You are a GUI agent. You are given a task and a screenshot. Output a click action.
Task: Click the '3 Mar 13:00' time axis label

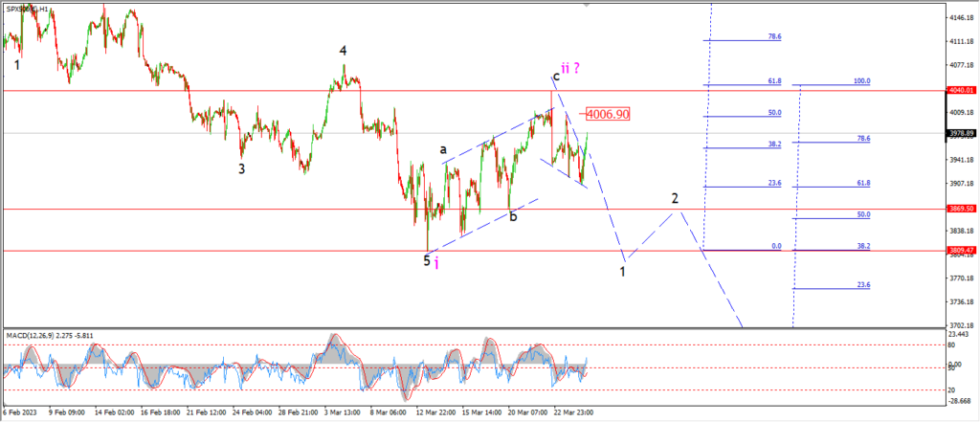(x=342, y=413)
